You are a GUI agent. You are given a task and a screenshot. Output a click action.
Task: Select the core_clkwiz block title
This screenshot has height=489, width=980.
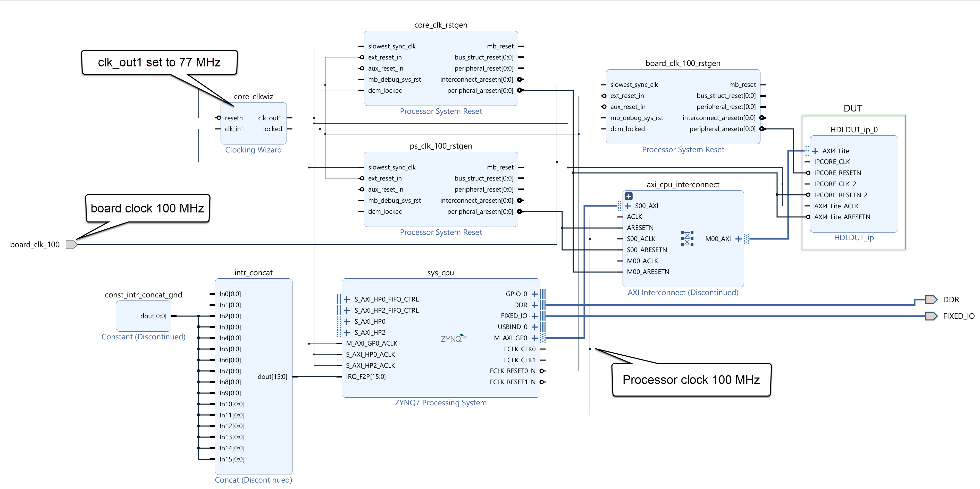(253, 97)
